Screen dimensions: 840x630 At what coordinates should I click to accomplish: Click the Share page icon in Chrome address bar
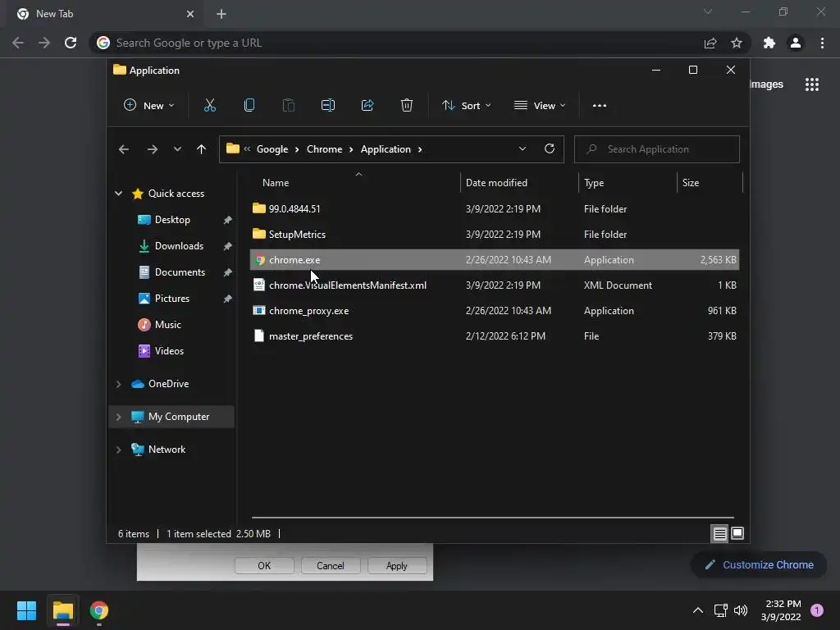click(x=710, y=43)
